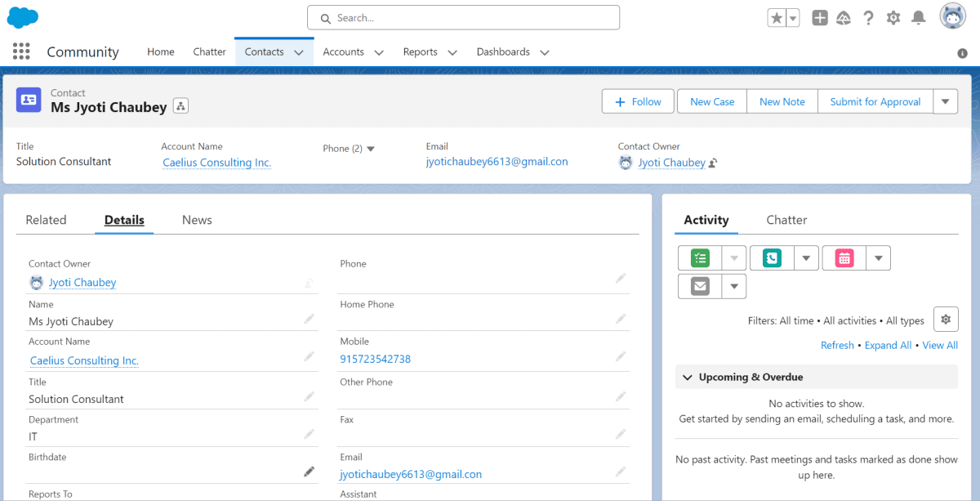
Task: Open the Setup gear icon
Action: click(893, 18)
